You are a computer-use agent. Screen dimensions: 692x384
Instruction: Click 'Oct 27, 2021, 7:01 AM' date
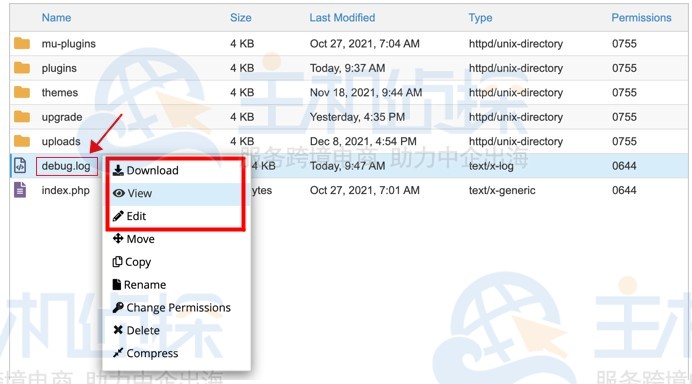coord(365,191)
